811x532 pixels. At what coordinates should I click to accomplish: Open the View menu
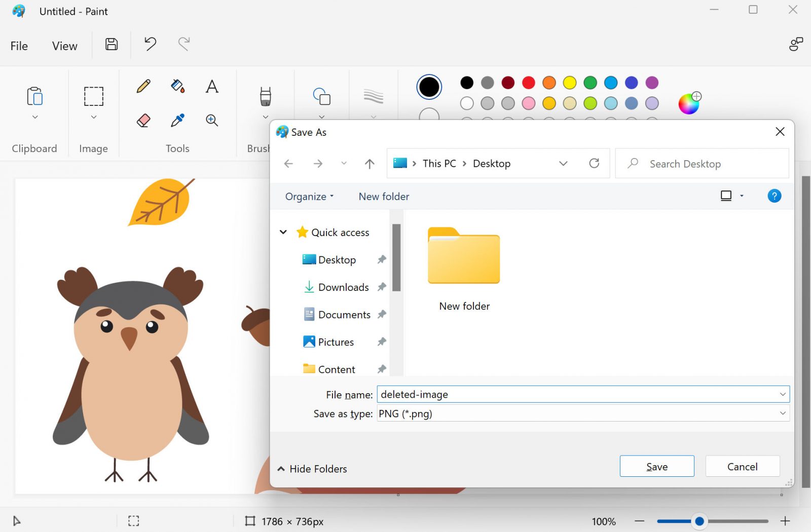64,46
